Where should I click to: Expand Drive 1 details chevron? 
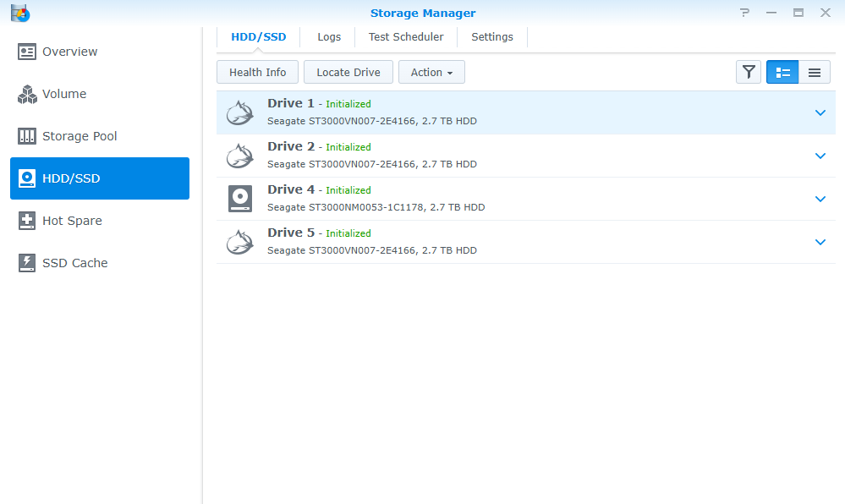tap(820, 112)
